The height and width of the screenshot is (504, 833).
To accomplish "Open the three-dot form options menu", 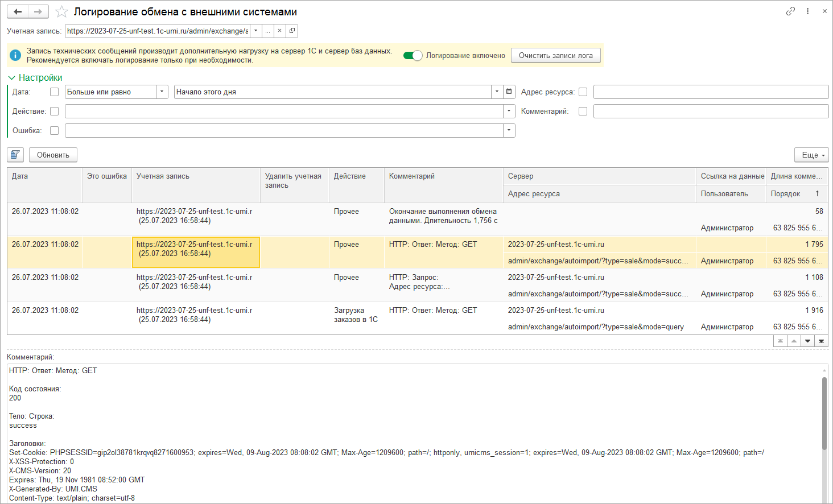I will point(807,11).
